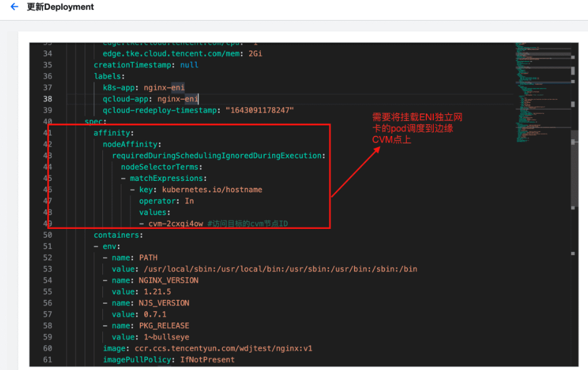
Task: Go back using the blue arrow icon
Action: pyautogui.click(x=14, y=7)
